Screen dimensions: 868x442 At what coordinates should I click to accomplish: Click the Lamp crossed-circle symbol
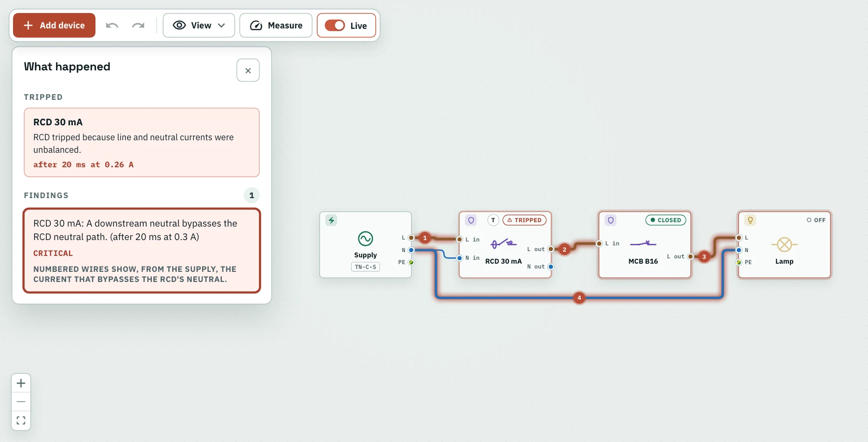click(x=785, y=244)
